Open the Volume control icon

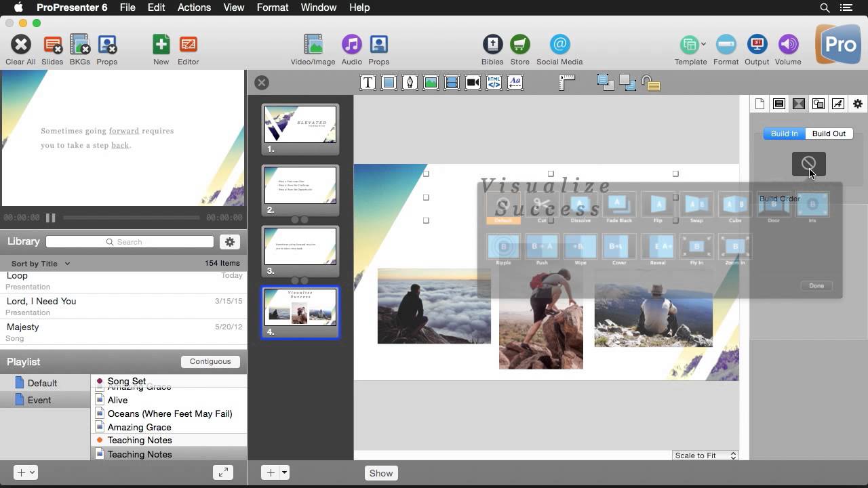pyautogui.click(x=788, y=45)
